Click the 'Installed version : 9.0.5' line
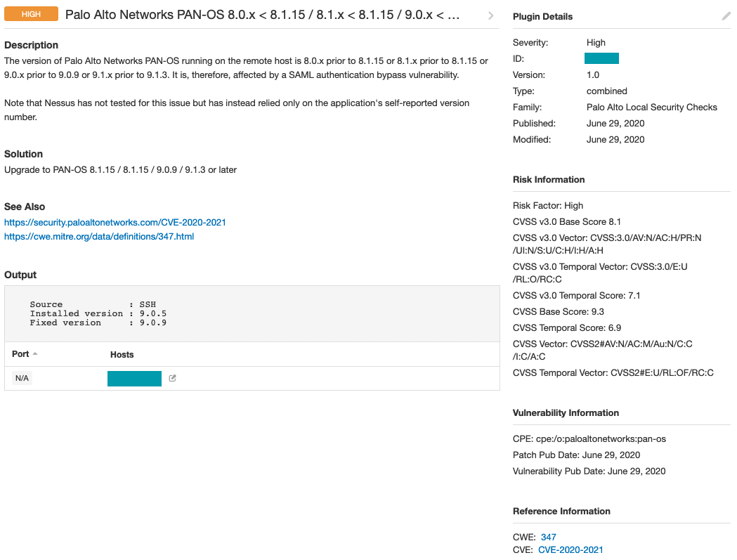Image resolution: width=737 pixels, height=560 pixels. [x=98, y=313]
